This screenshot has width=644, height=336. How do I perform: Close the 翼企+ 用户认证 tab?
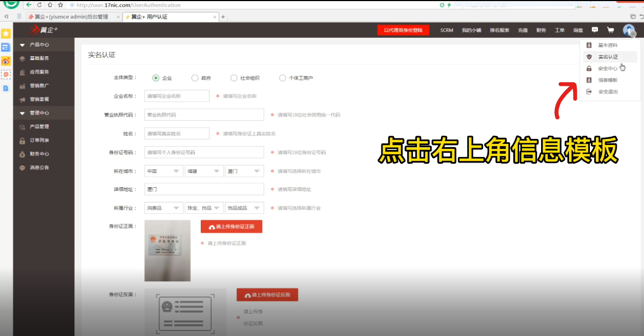214,17
